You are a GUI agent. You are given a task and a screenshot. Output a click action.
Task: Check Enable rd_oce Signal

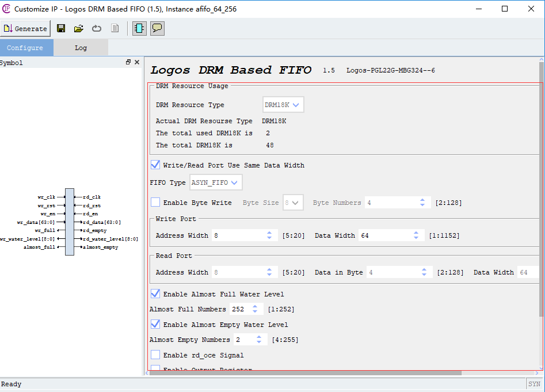[x=155, y=355]
